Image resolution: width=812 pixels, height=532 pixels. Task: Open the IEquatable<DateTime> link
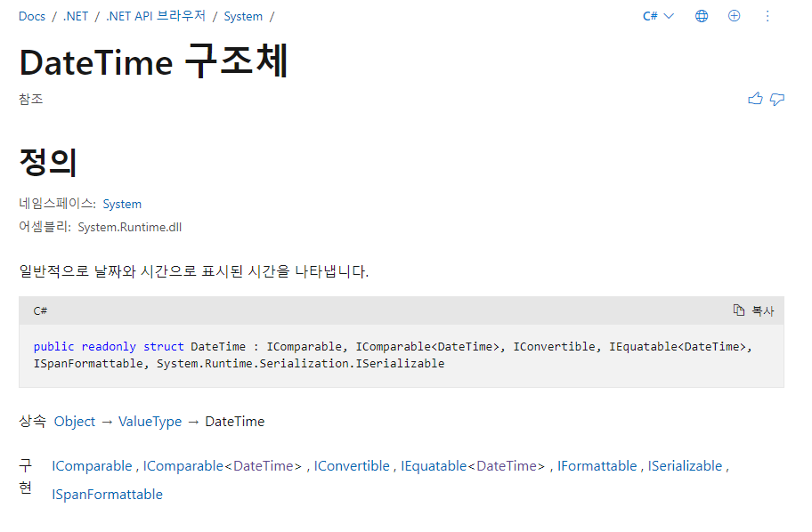(473, 466)
